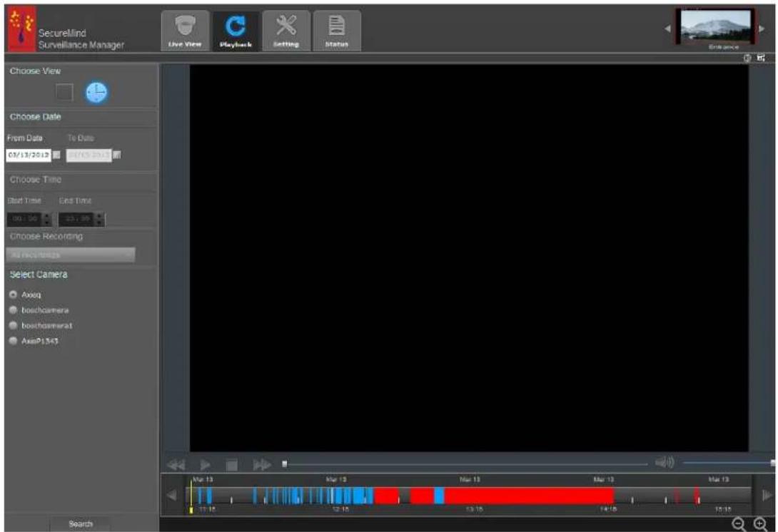778x532 pixels.
Task: Open the Live View tab
Action: pyautogui.click(x=185, y=31)
